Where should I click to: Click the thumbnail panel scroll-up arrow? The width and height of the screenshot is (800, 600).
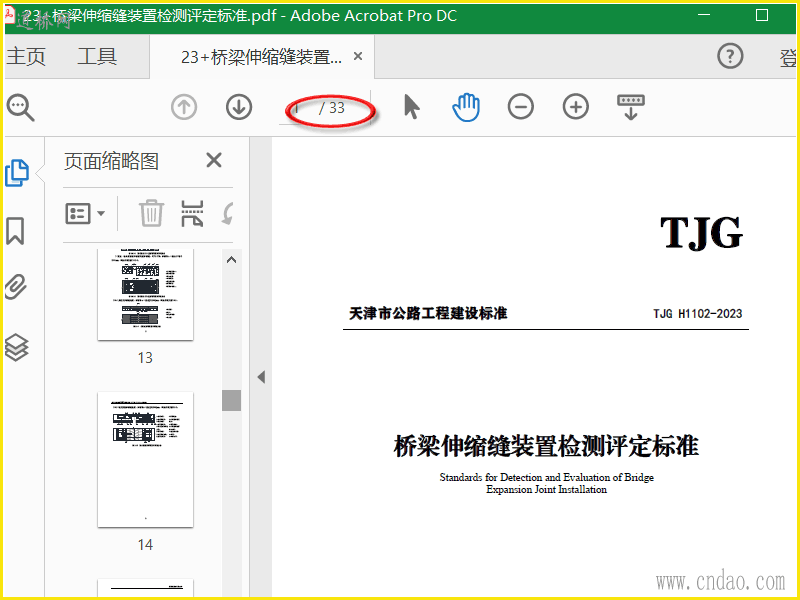[232, 260]
